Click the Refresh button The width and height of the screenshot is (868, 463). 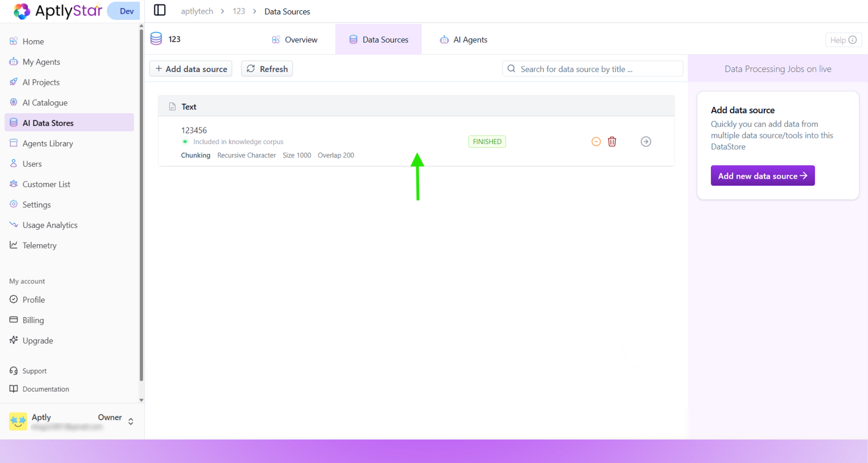(267, 69)
